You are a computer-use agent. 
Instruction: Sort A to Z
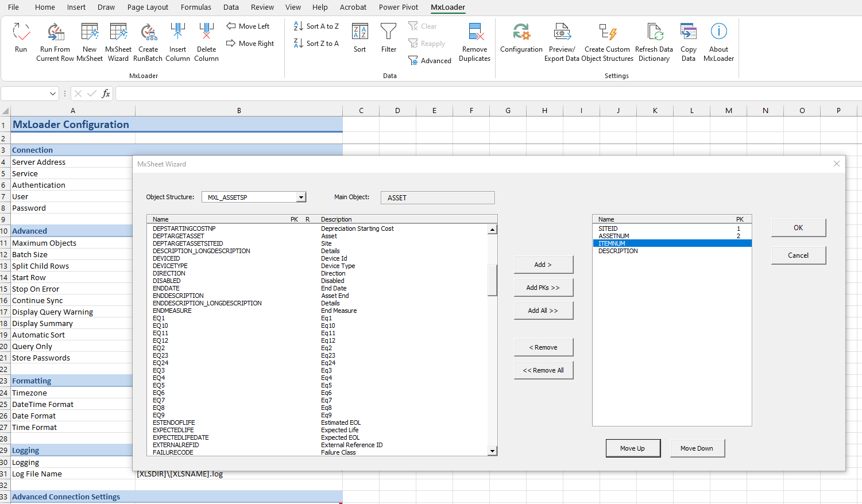[x=316, y=26]
